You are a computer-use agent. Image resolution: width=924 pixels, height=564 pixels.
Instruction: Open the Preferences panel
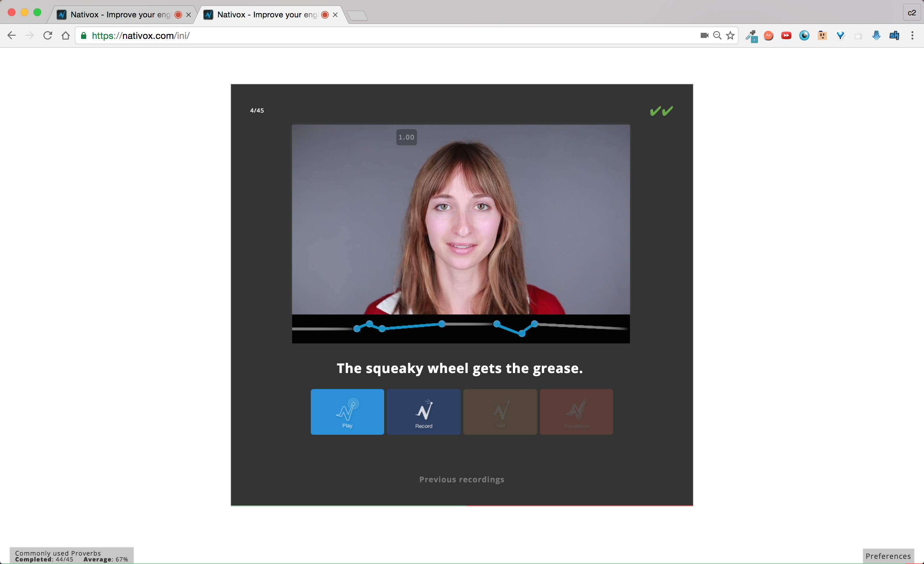[888, 556]
